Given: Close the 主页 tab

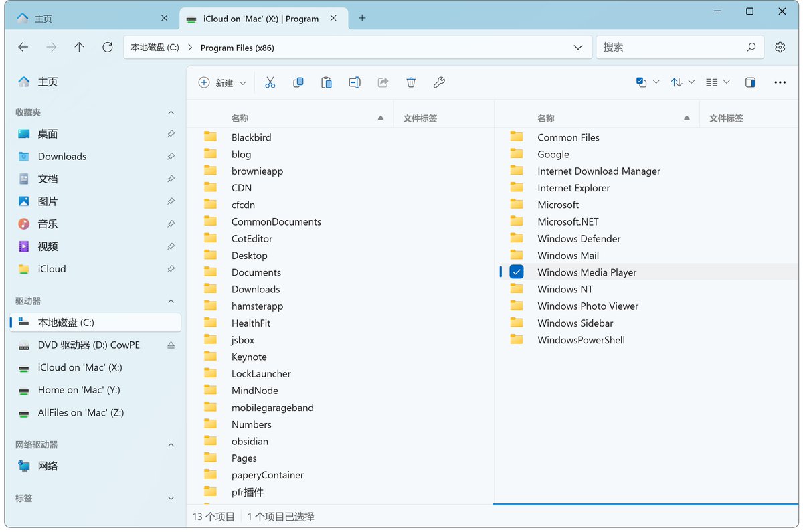Looking at the screenshot, I should coord(165,19).
